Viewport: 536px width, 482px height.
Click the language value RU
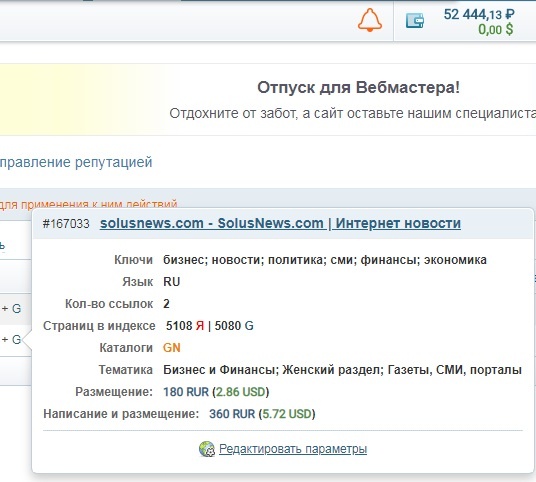[x=172, y=282]
